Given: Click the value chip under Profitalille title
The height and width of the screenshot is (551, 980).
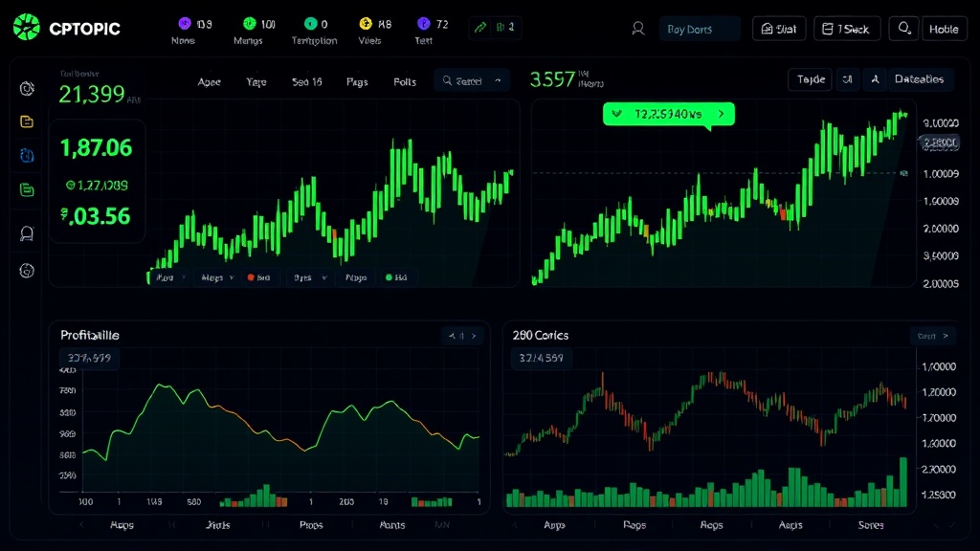Looking at the screenshot, I should pos(89,358).
